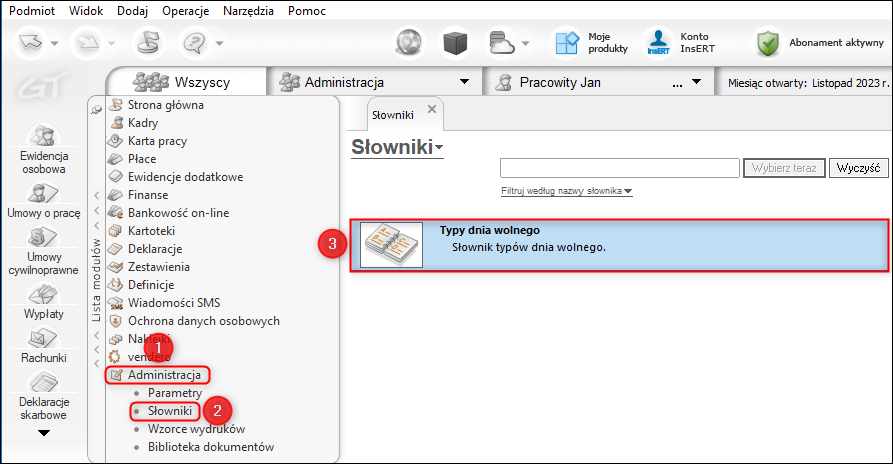The width and height of the screenshot is (893, 464).
Task: Click Miesiąc otwarty: Listopad 2023 r.
Action: tap(808, 83)
